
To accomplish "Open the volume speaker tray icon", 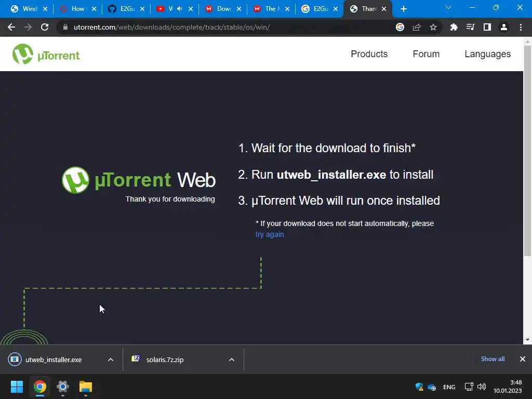I will coord(482,387).
